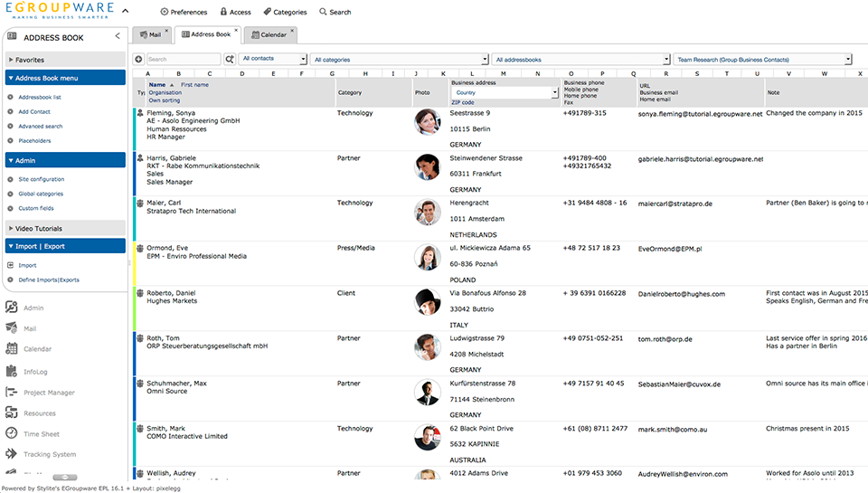Open Addressbook list link
Screen dimensions: 868x493
40,97
